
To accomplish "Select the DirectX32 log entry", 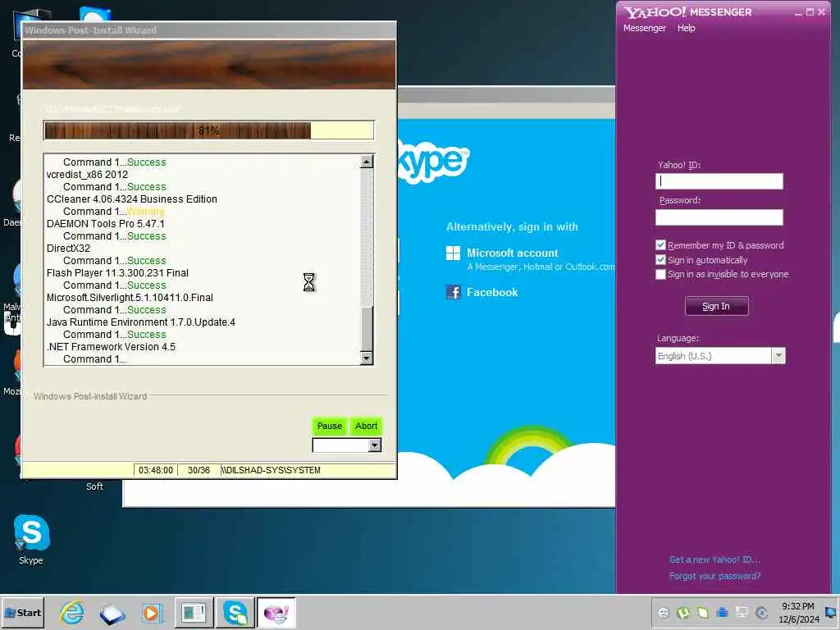I will pos(69,249).
